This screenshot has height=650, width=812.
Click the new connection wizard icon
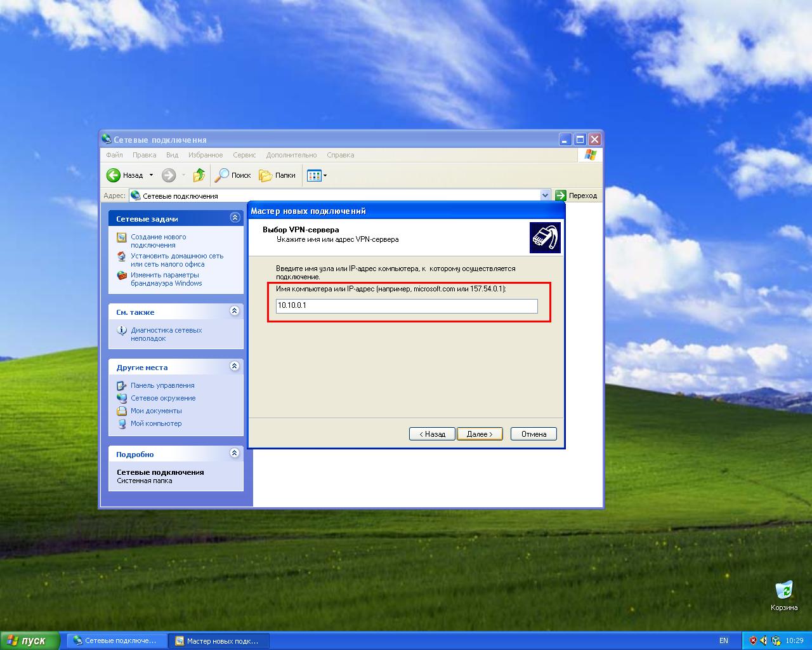(122, 237)
